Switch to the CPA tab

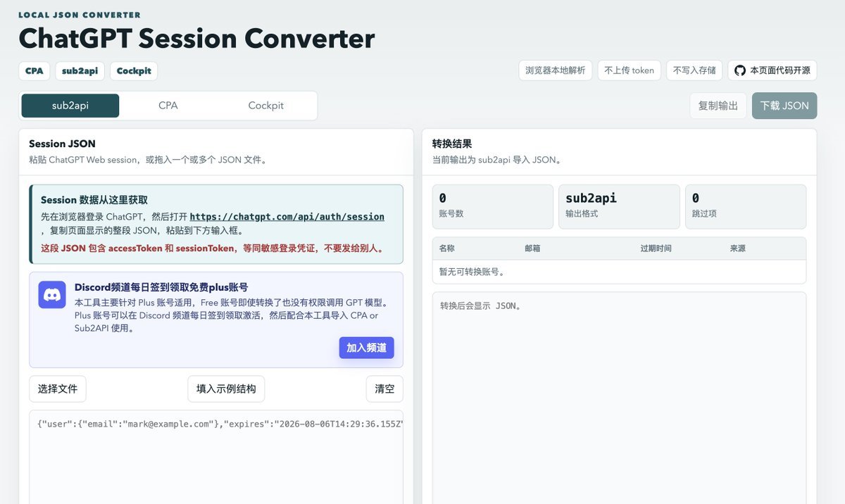pyautogui.click(x=168, y=106)
